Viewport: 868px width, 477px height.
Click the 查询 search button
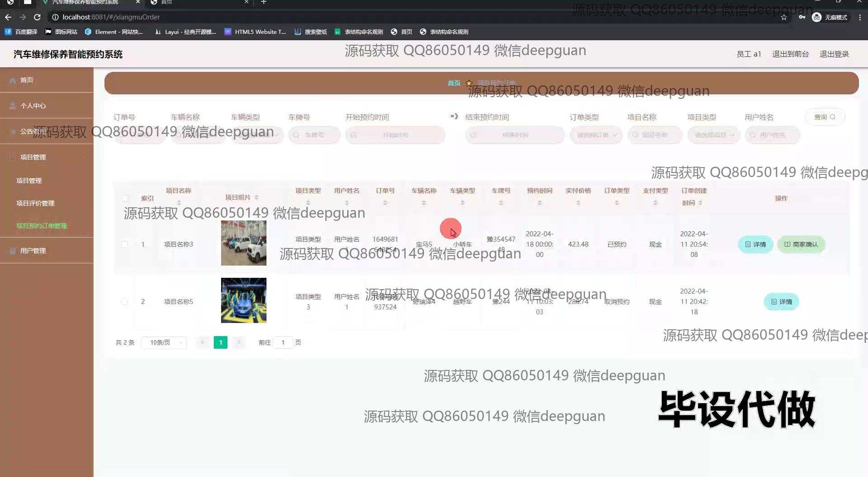click(824, 117)
